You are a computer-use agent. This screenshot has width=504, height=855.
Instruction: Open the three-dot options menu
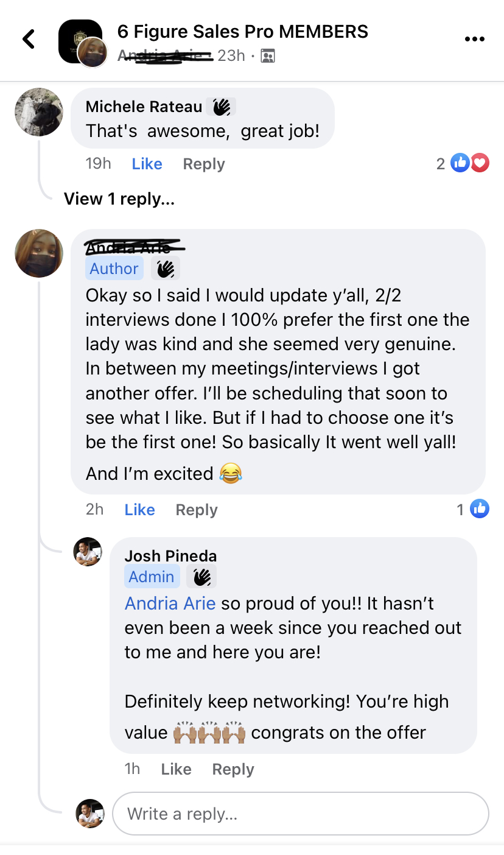click(474, 40)
